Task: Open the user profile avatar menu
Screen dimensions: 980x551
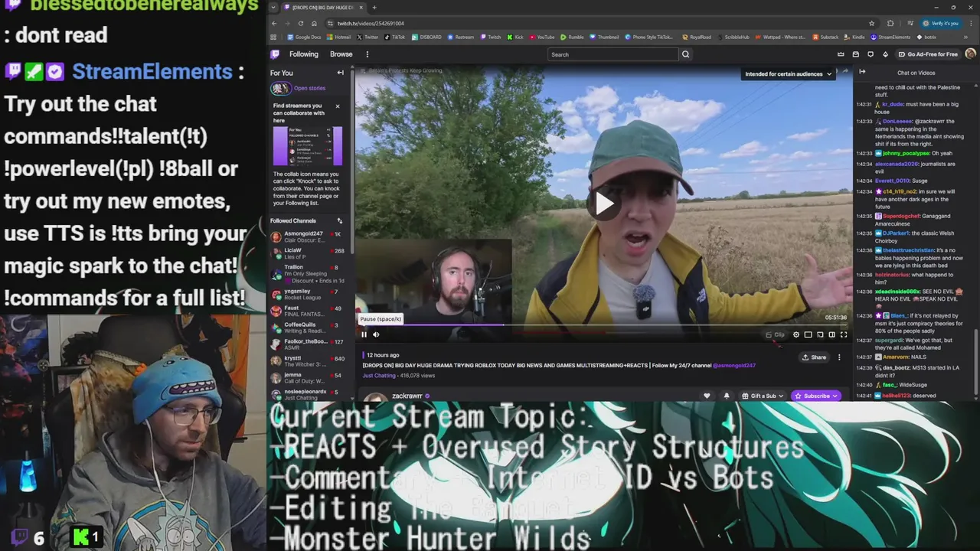Action: 971,54
